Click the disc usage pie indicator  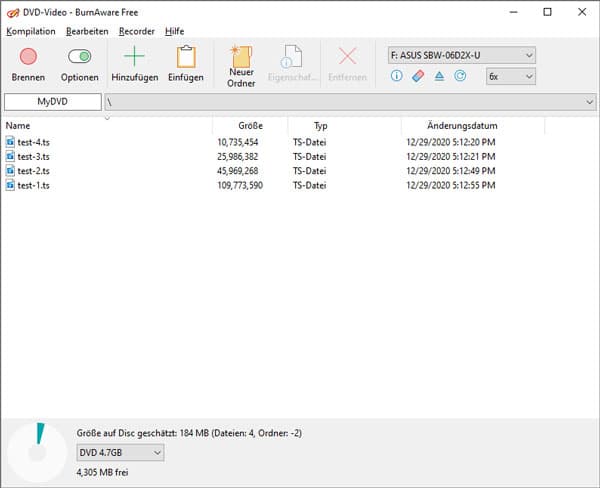[38, 452]
